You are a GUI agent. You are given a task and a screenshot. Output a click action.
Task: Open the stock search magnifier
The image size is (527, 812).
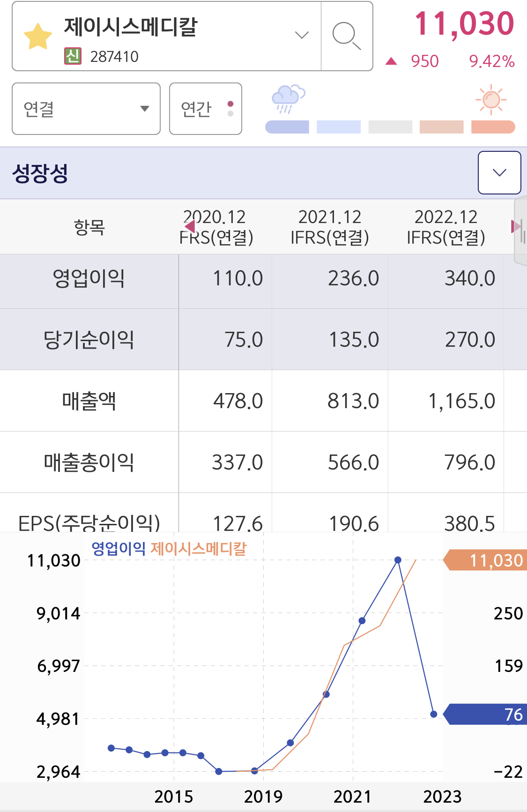coord(347,36)
